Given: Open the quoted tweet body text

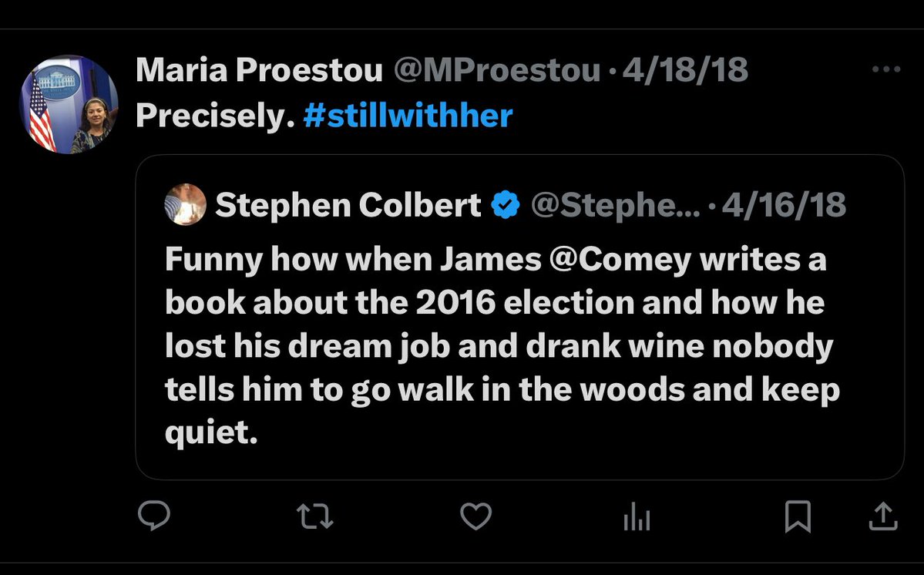Looking at the screenshot, I should click(501, 347).
